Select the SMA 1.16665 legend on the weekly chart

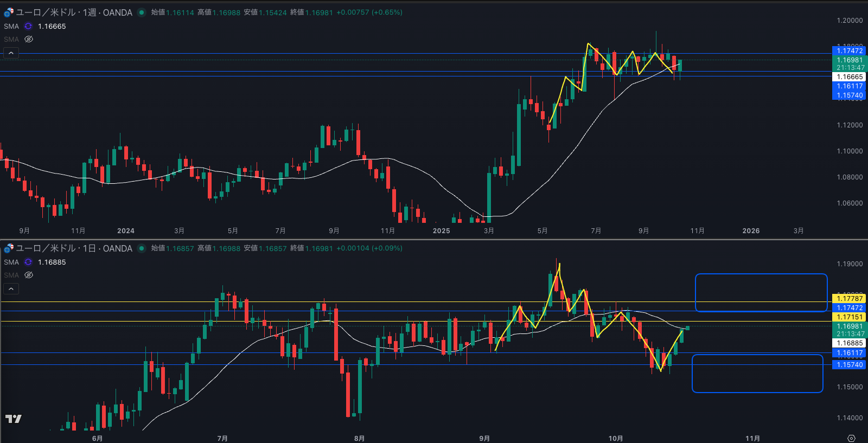tap(52, 26)
